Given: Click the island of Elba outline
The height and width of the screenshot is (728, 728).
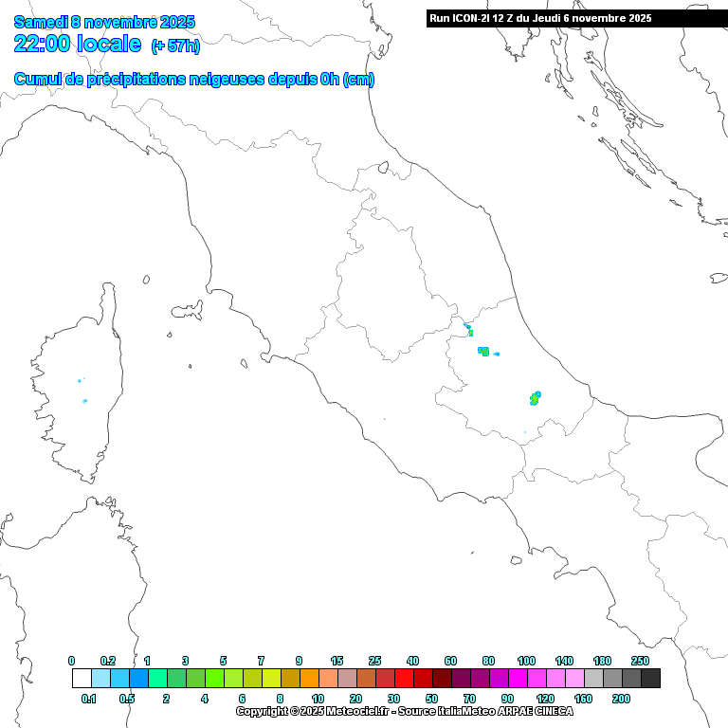Looking at the screenshot, I should coord(145,279).
